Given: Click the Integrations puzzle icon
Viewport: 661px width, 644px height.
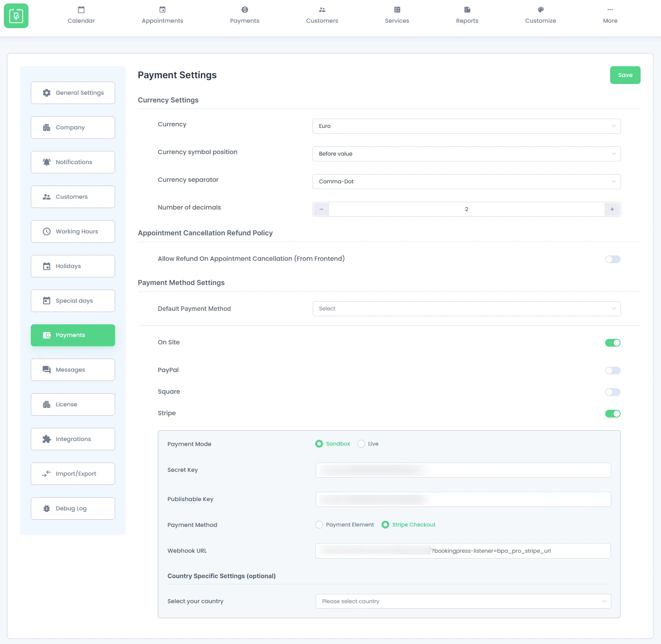Looking at the screenshot, I should [x=47, y=439].
